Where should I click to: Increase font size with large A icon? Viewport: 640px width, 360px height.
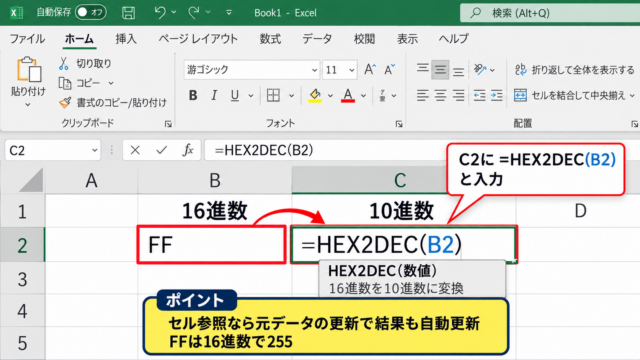[x=370, y=69]
